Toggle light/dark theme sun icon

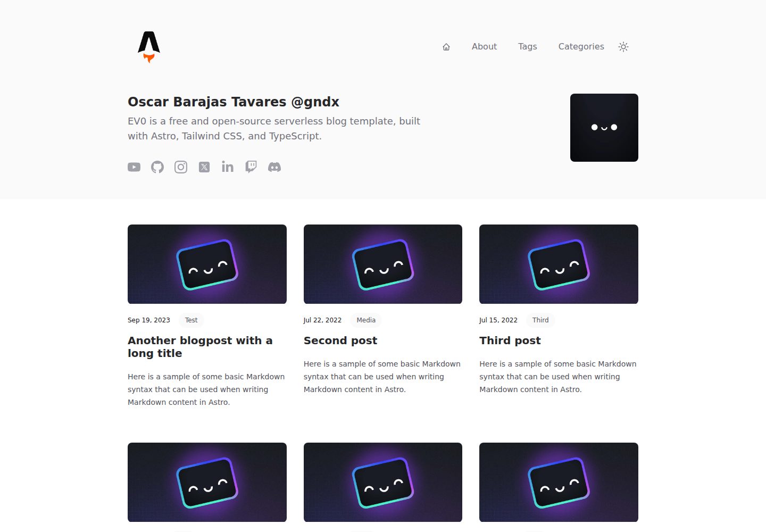point(623,47)
